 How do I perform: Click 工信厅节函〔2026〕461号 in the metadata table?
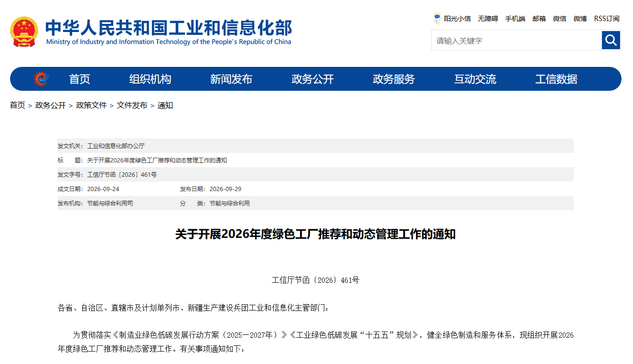[122, 174]
